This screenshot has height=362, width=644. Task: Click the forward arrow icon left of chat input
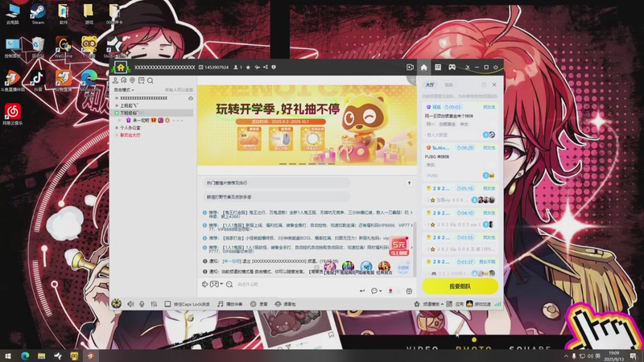(x=204, y=284)
